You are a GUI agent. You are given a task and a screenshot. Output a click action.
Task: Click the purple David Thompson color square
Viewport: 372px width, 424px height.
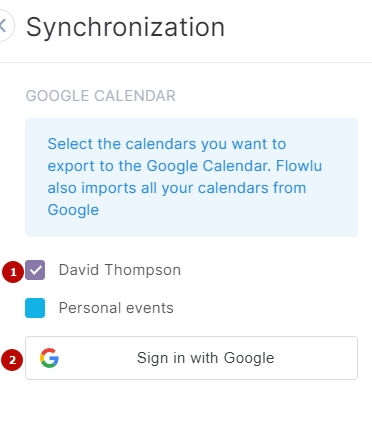click(35, 270)
